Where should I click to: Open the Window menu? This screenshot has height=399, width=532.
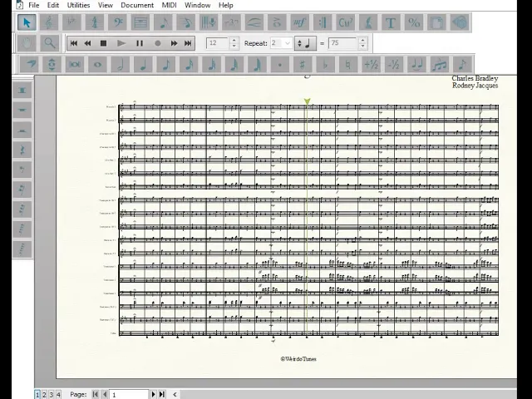198,5
